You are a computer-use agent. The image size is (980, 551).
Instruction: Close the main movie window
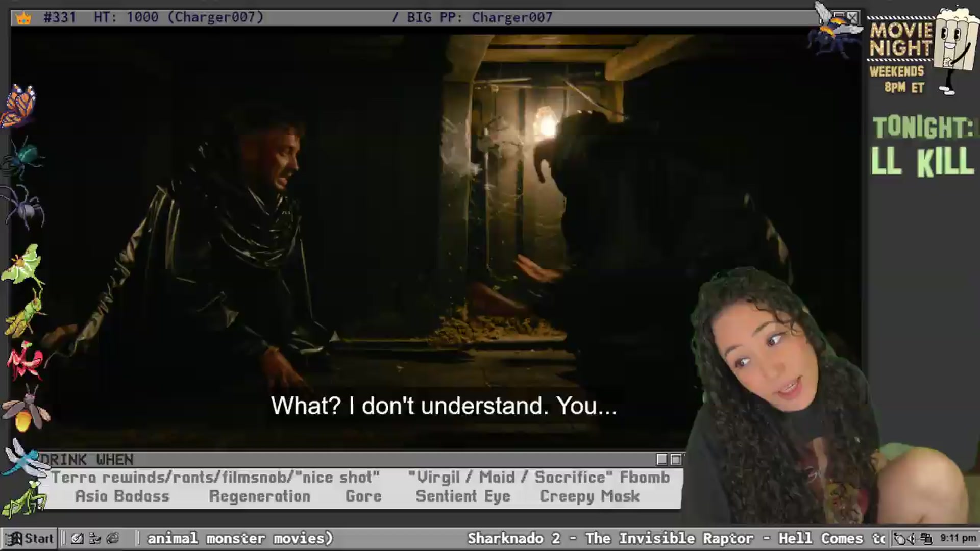point(853,17)
